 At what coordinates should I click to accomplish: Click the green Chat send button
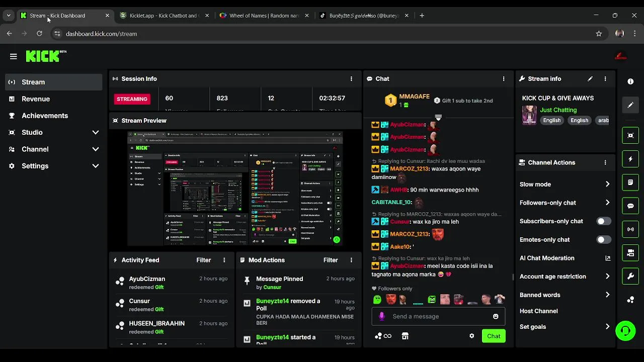(494, 336)
